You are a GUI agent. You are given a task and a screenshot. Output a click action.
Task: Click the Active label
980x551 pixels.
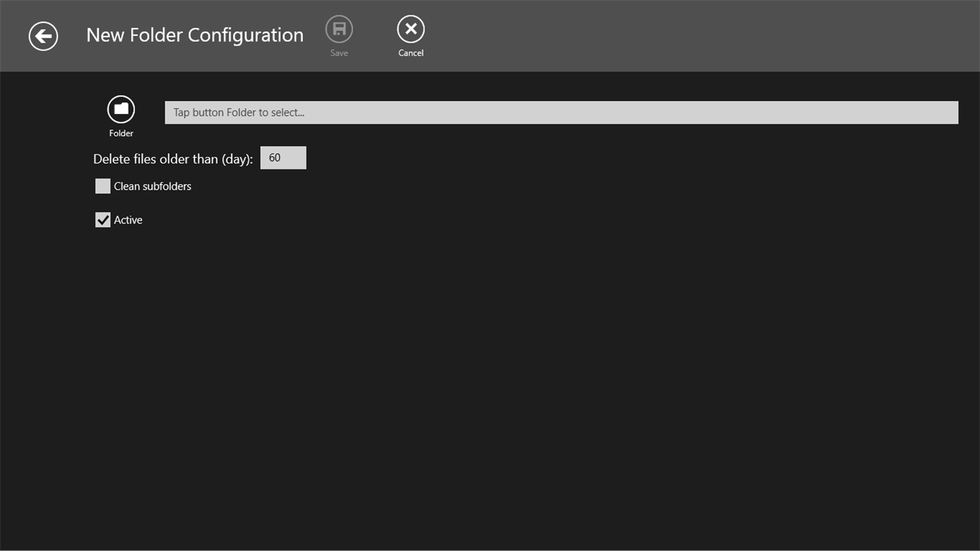tap(128, 219)
